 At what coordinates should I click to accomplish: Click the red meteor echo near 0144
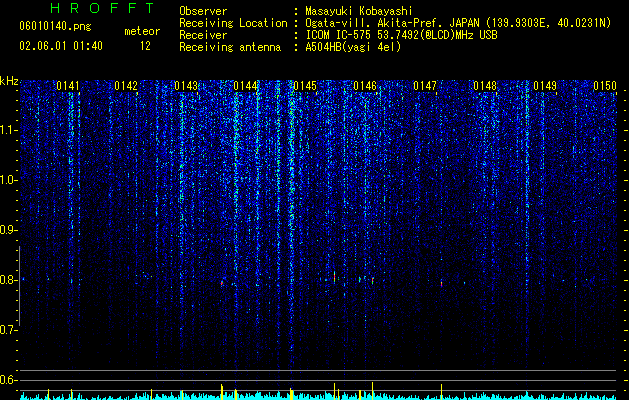tap(222, 282)
